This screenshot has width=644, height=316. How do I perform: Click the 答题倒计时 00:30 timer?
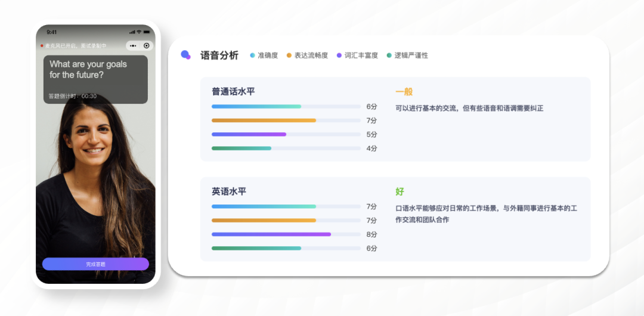[73, 96]
